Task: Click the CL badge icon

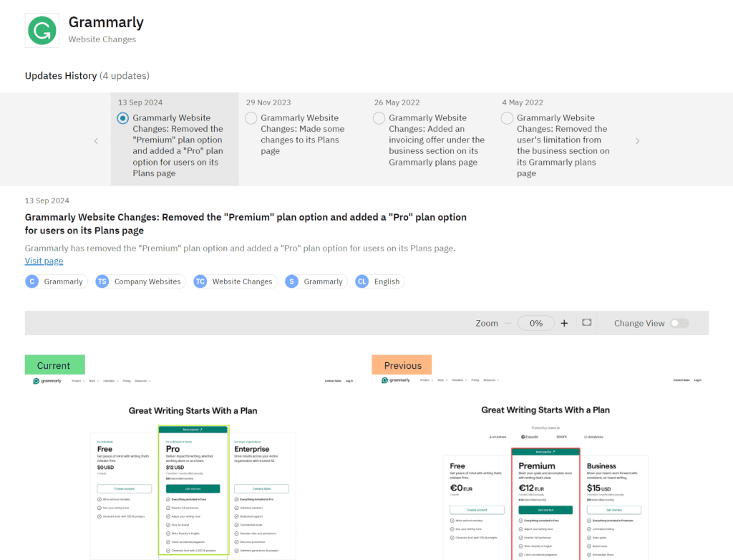Action: click(x=361, y=281)
